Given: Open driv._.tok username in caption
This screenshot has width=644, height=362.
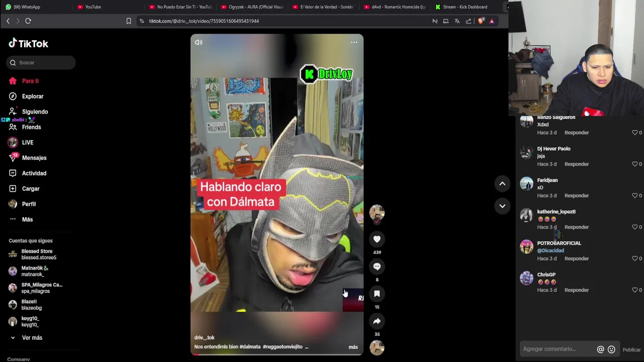Looking at the screenshot, I should (x=204, y=337).
